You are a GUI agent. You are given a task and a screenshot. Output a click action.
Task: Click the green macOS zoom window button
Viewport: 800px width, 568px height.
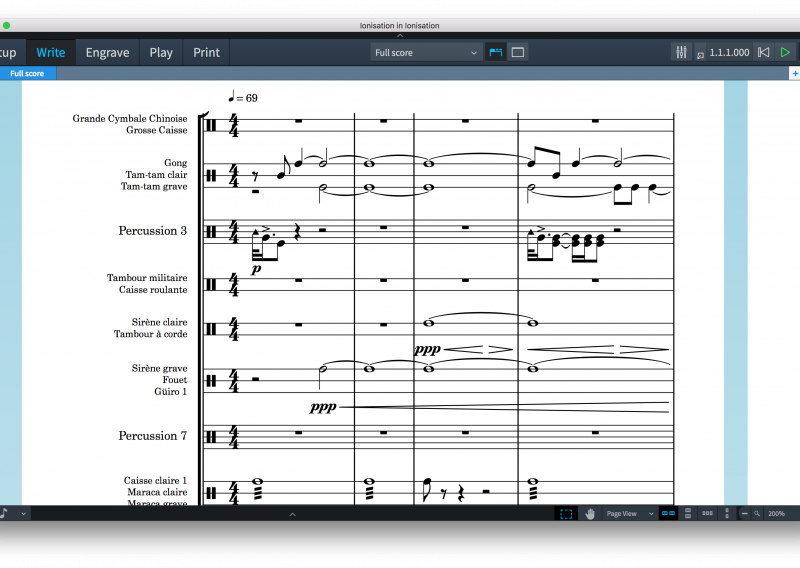(6, 25)
